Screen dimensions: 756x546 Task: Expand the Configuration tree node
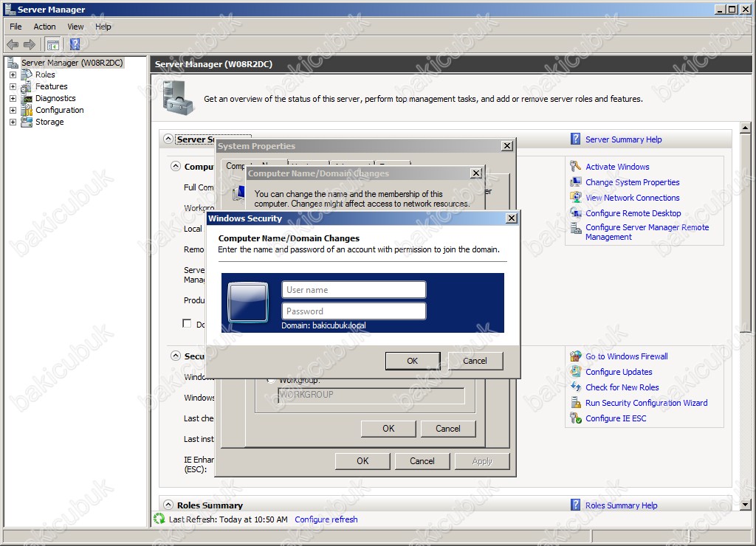click(x=13, y=111)
